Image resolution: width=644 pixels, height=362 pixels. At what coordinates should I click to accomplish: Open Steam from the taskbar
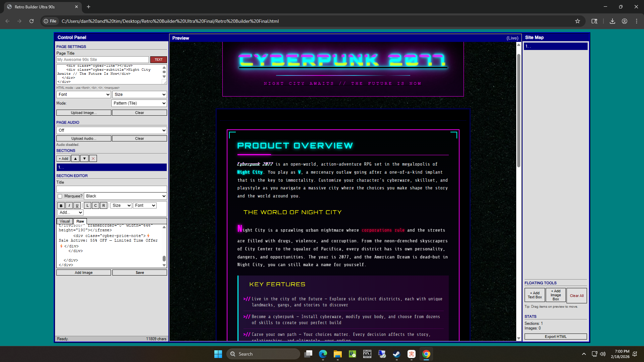(396, 354)
